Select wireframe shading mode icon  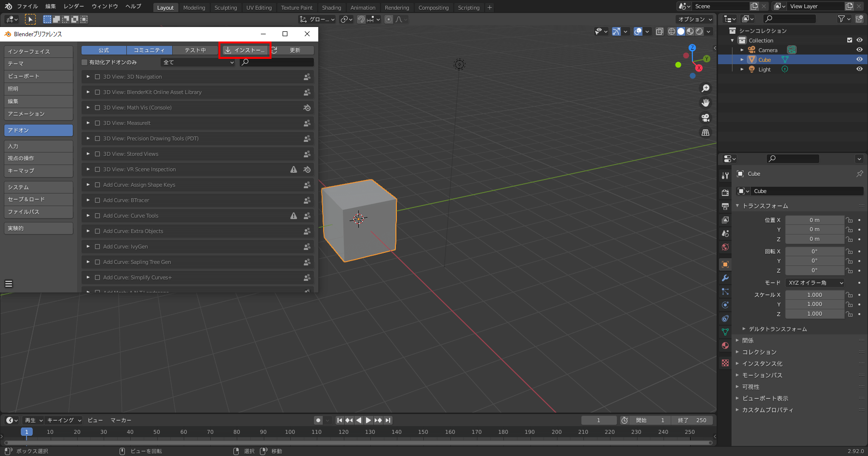pyautogui.click(x=671, y=31)
